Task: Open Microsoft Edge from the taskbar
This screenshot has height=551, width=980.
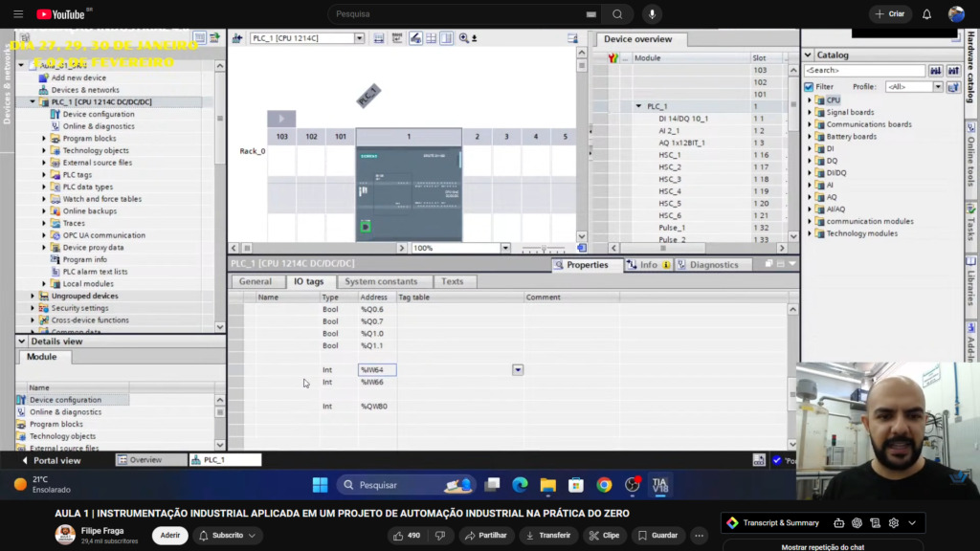Action: coord(520,485)
